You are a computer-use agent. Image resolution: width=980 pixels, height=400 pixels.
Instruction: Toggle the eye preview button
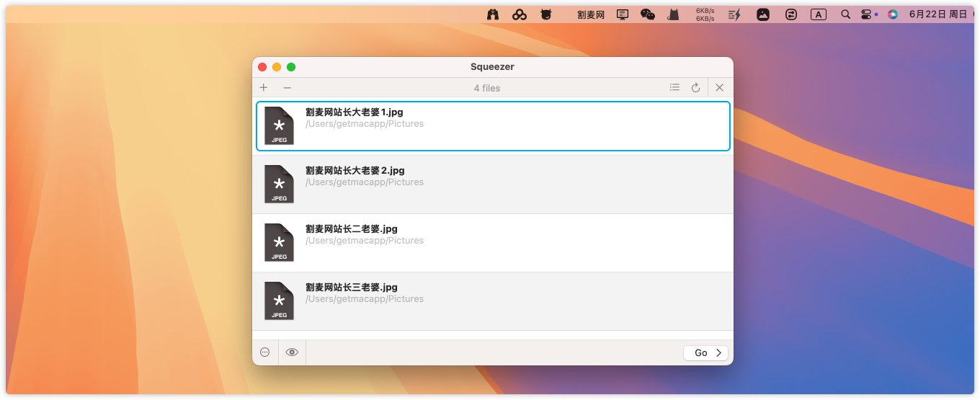292,352
